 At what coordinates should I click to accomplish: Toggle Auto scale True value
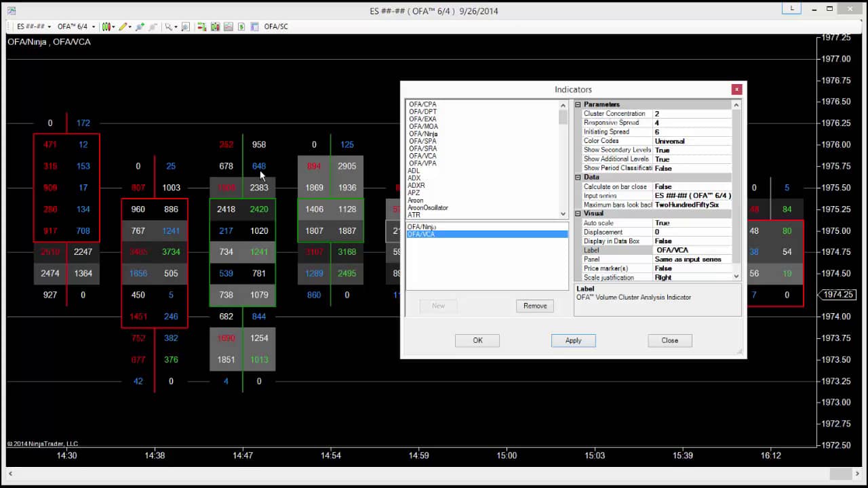692,223
